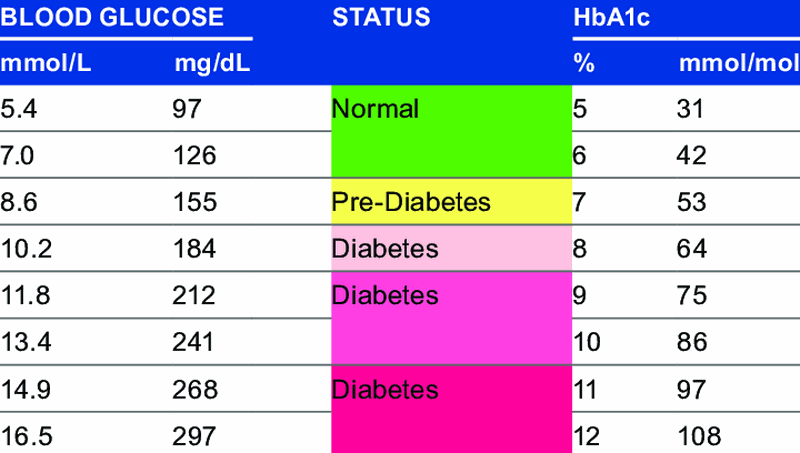
Task: Select the mmol/L subheader
Action: 45,66
